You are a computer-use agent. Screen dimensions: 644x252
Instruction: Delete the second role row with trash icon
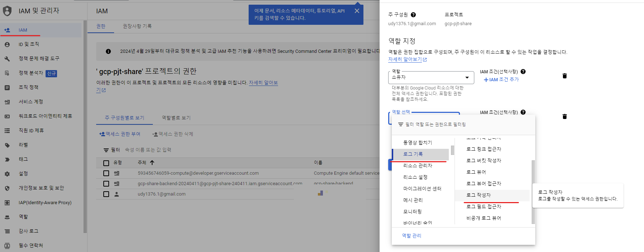[565, 116]
